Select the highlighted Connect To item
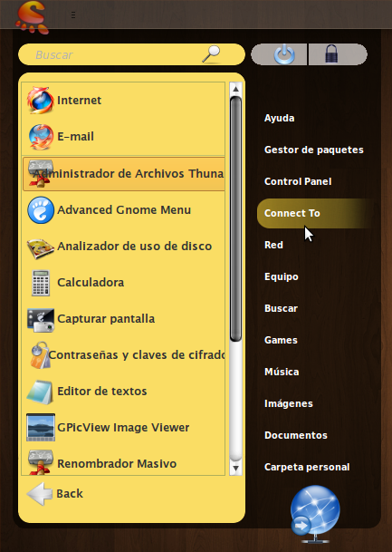Image resolution: width=392 pixels, height=552 pixels. (315, 213)
